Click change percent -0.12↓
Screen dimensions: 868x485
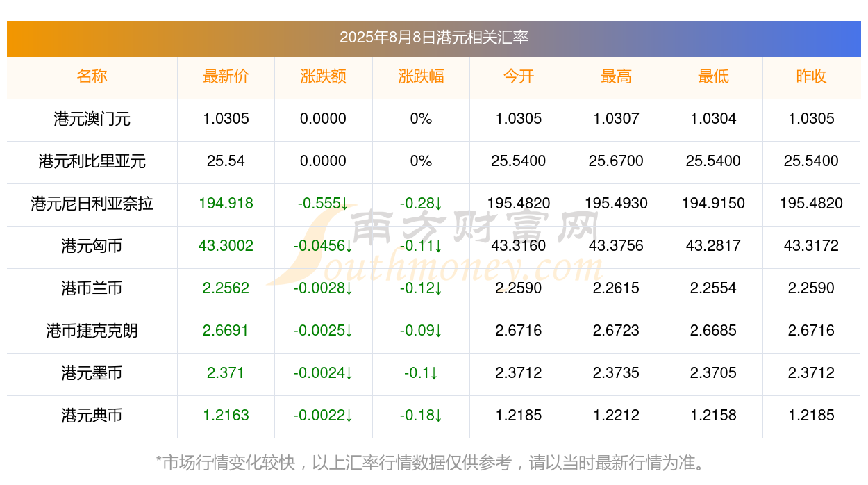tap(421, 288)
